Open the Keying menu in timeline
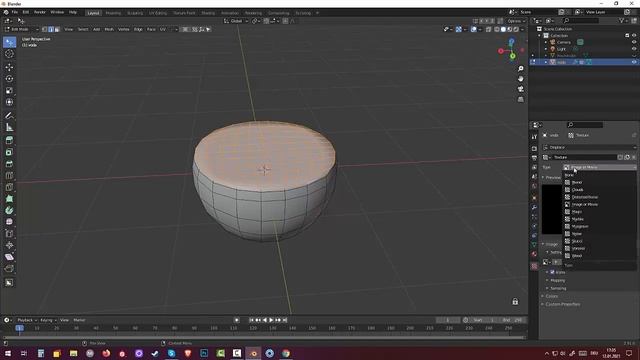640x360 pixels. point(48,320)
